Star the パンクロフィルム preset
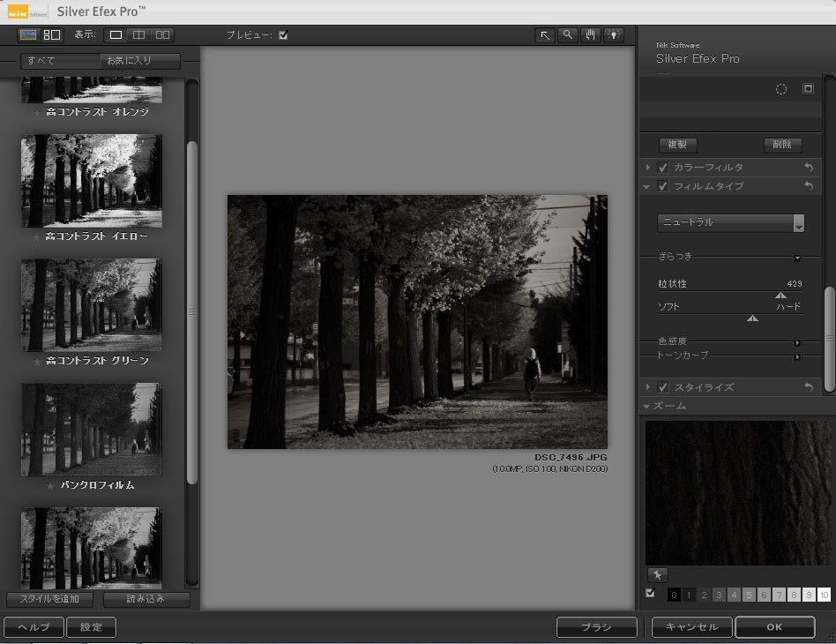Viewport: 836px width, 644px height. 50,486
